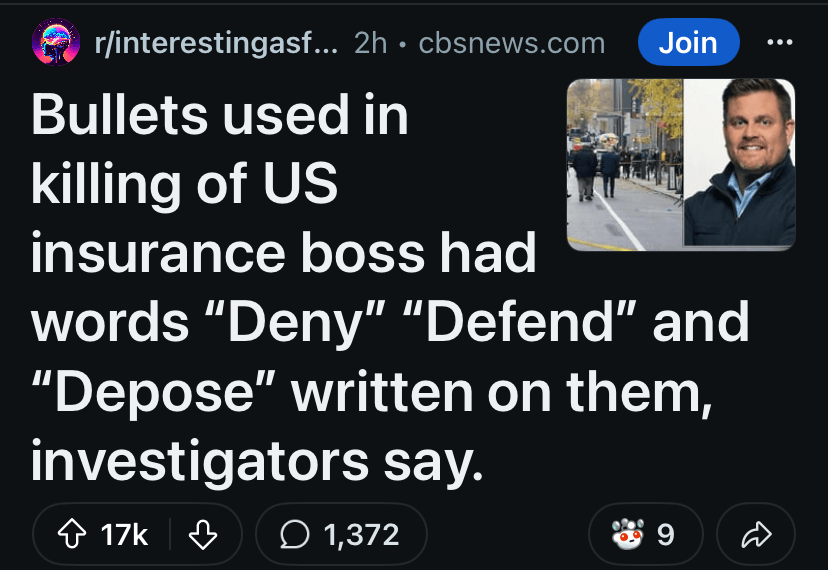828x570 pixels.
Task: Go to the r/interestingasf subreddit name
Action: (216, 43)
